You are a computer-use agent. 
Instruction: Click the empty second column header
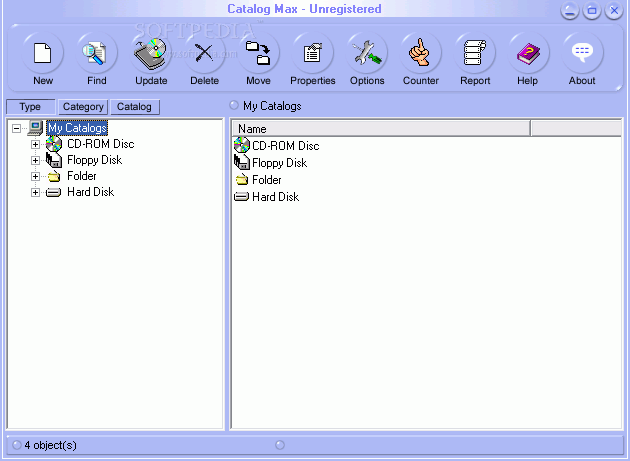576,129
